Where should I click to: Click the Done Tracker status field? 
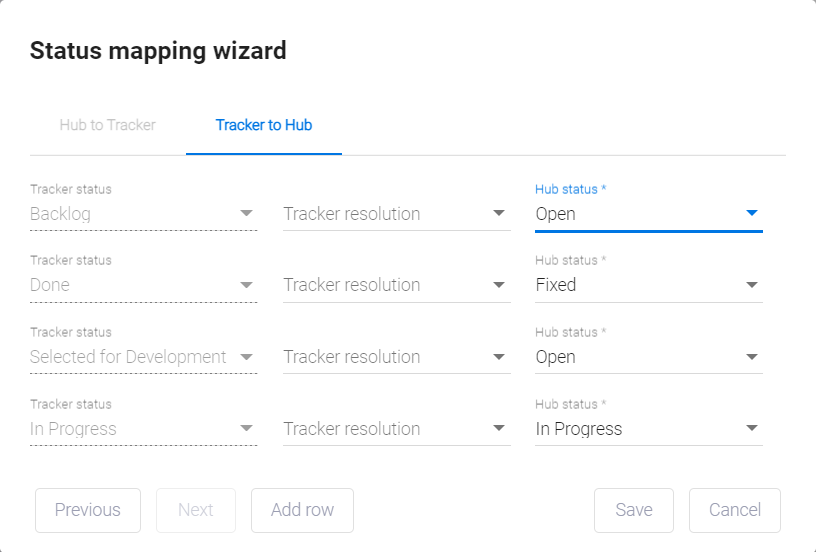(x=130, y=285)
